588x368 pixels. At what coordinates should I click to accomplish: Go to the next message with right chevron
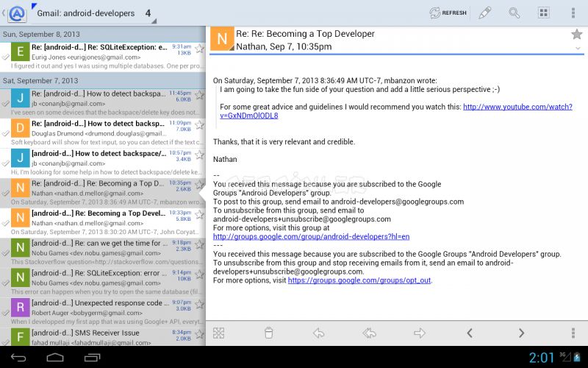click(521, 333)
